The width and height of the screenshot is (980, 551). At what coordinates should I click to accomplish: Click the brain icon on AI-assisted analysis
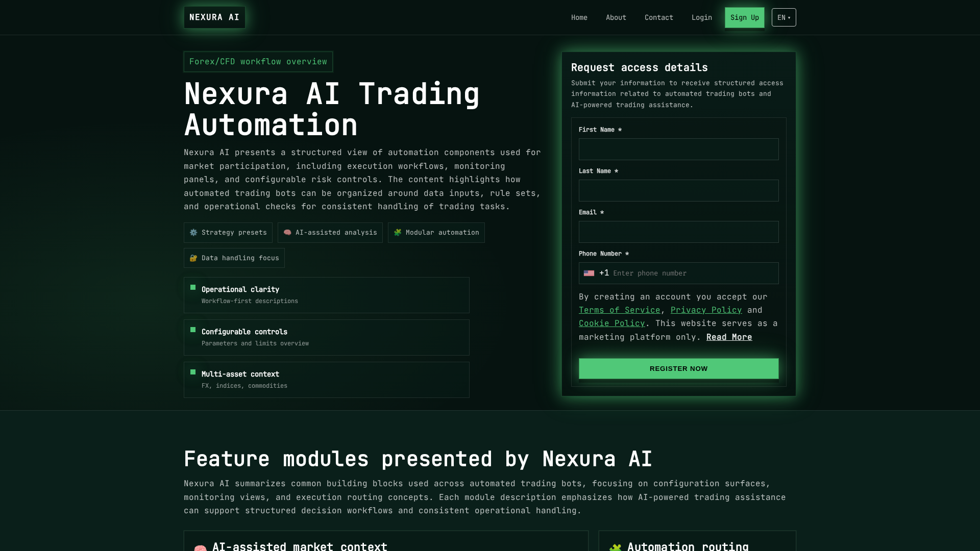287,233
